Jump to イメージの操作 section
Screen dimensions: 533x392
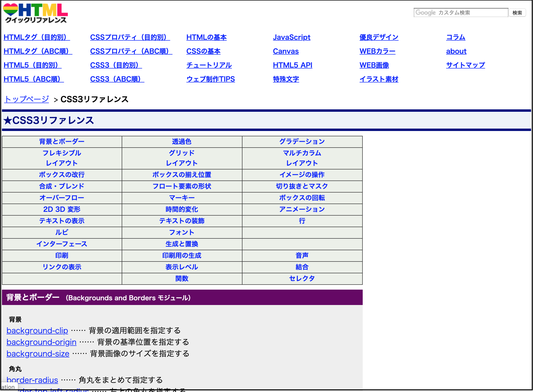point(302,175)
